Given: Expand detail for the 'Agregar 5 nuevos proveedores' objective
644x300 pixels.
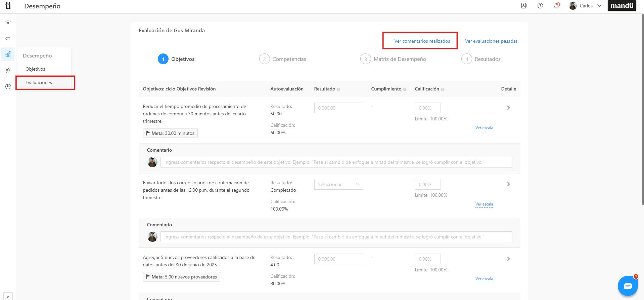Looking at the screenshot, I should (508, 259).
